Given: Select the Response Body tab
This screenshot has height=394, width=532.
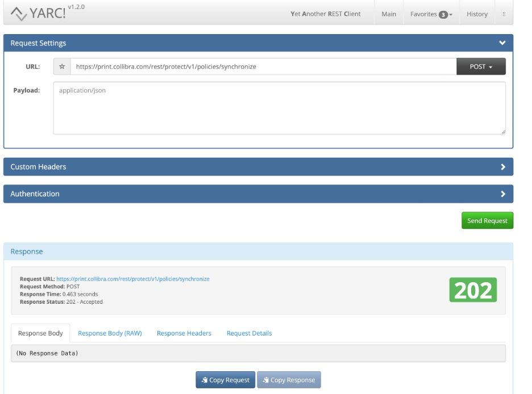Looking at the screenshot, I should 40,333.
